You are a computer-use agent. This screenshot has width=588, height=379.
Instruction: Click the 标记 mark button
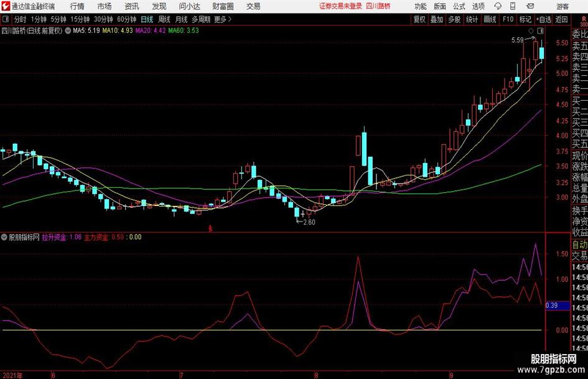tap(525, 19)
